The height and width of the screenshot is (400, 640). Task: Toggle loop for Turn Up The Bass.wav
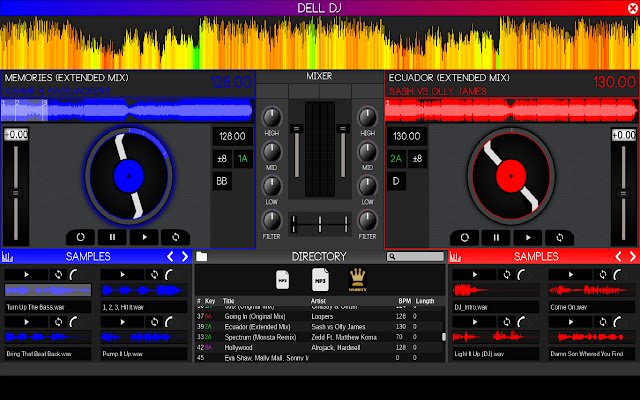pyautogui.click(x=58, y=275)
